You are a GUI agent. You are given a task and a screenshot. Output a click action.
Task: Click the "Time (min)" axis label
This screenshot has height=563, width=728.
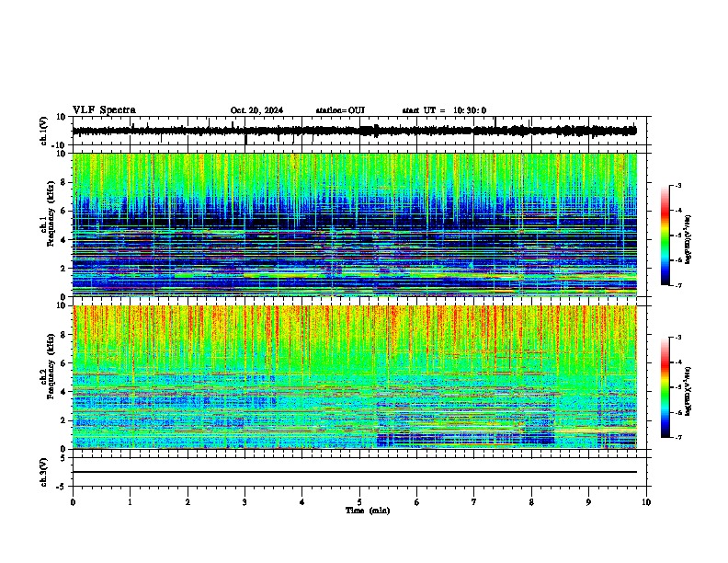[368, 511]
